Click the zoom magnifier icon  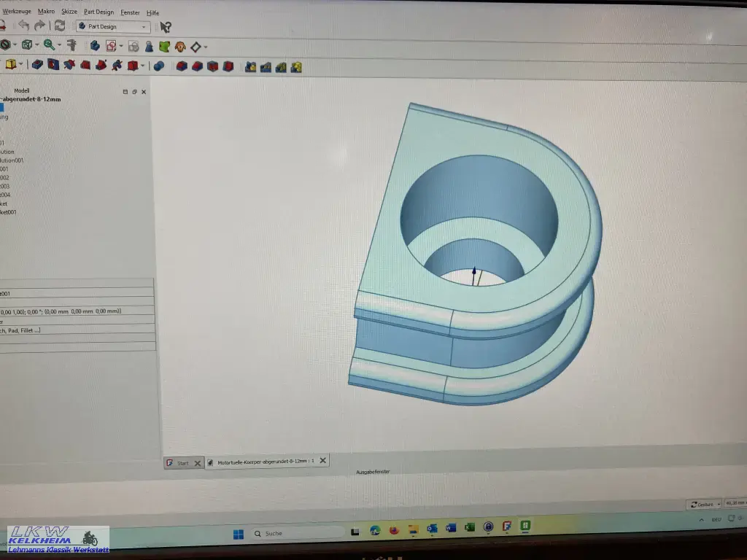[49, 44]
